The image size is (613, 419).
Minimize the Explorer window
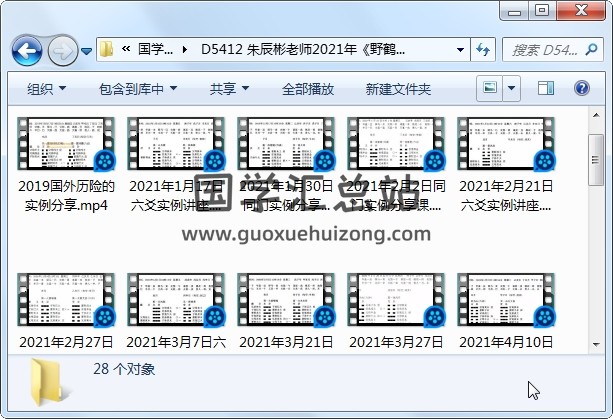pos(514,11)
